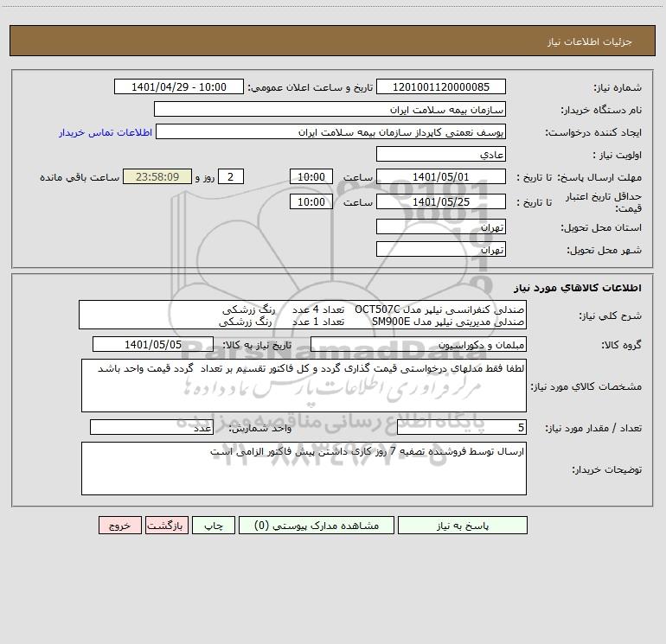The width and height of the screenshot is (666, 644).
Task: Select the شماره نیاز field 1201001120000085
Action: (441, 86)
